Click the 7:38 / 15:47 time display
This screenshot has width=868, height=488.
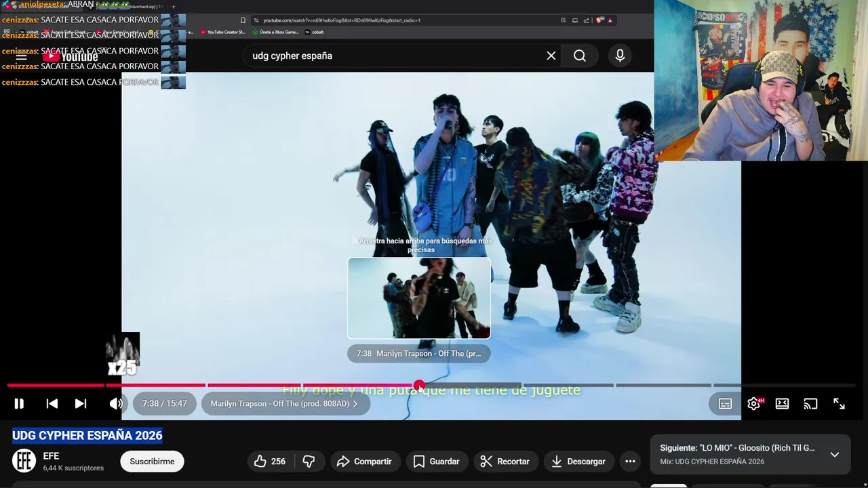pos(164,403)
